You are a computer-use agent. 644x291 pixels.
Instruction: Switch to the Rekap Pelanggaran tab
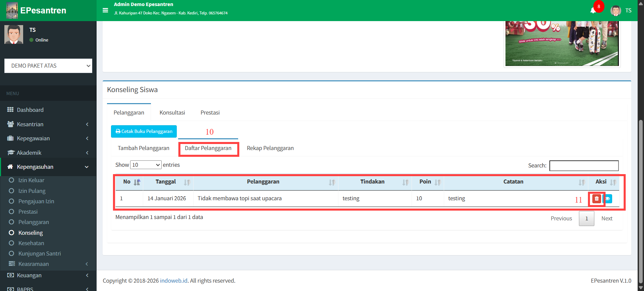click(270, 148)
